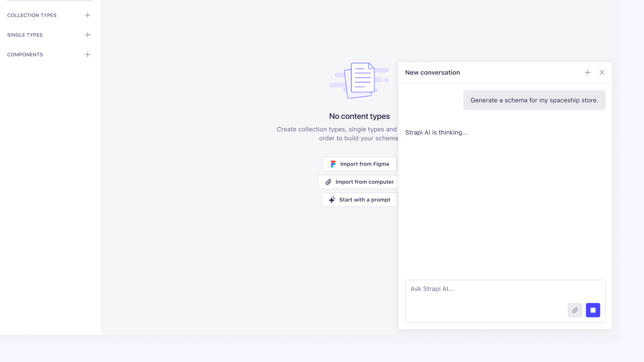
Task: Click the Figma logo icon
Action: [333, 164]
